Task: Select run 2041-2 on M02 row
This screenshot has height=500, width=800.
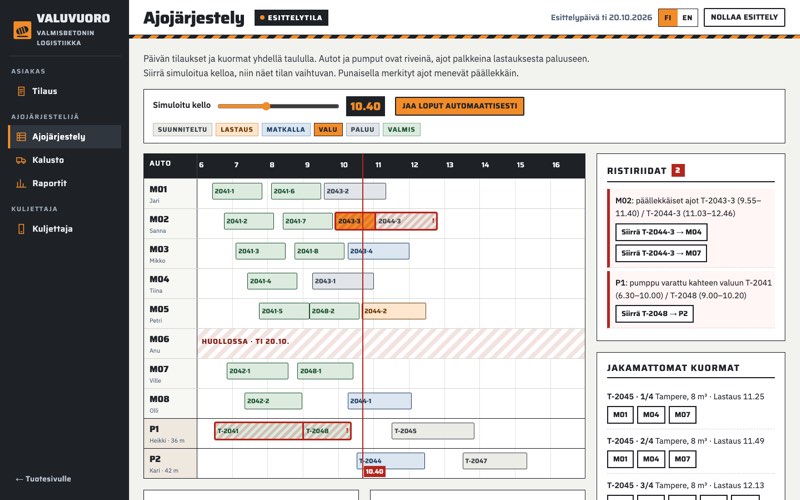Action: [x=249, y=221]
